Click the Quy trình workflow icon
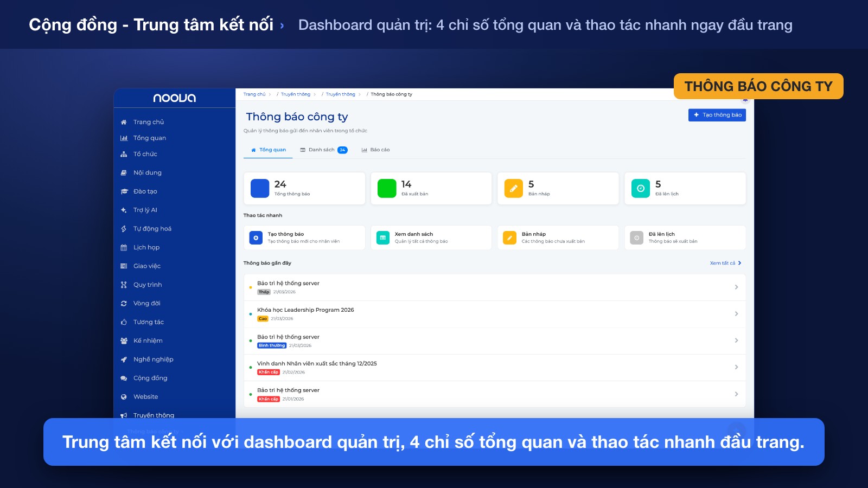The width and height of the screenshot is (868, 488). (124, 285)
